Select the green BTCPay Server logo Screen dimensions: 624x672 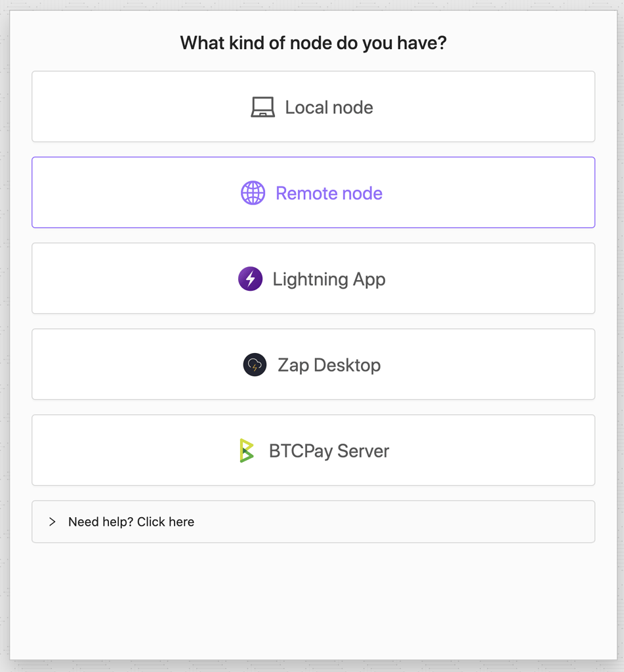coord(247,451)
